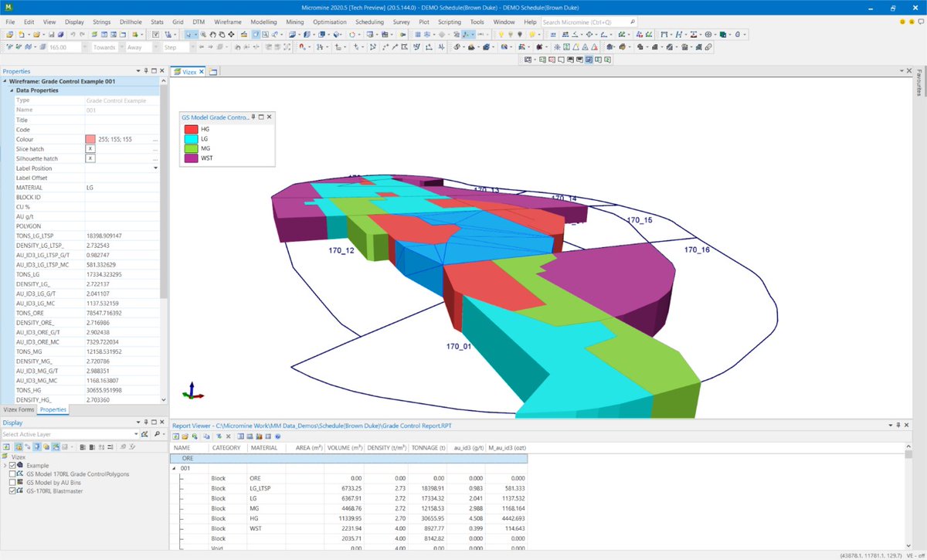The height and width of the screenshot is (560, 927).
Task: Open the 165.00 value dropdown
Action: click(x=84, y=47)
